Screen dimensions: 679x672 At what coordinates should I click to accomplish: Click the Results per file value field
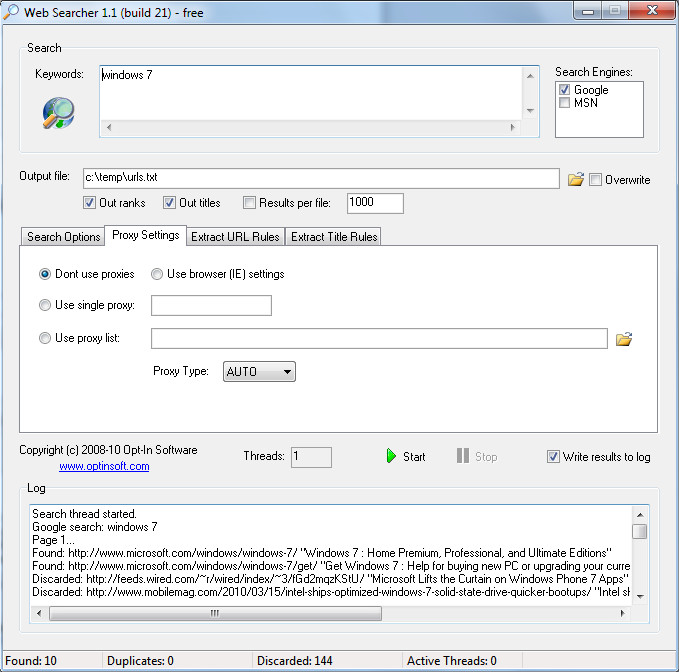375,203
